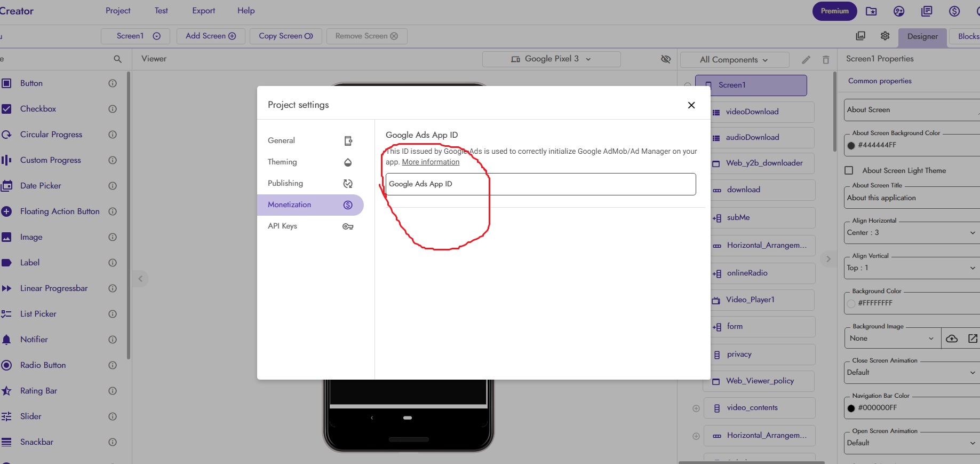This screenshot has width=980, height=464.
Task: Click the pencil rename component icon
Action: pyautogui.click(x=806, y=60)
